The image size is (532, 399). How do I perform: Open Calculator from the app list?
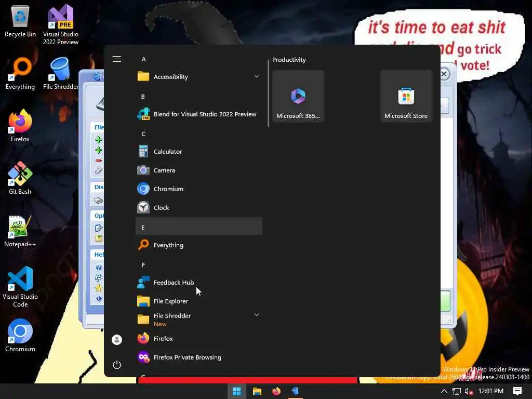coord(199,151)
